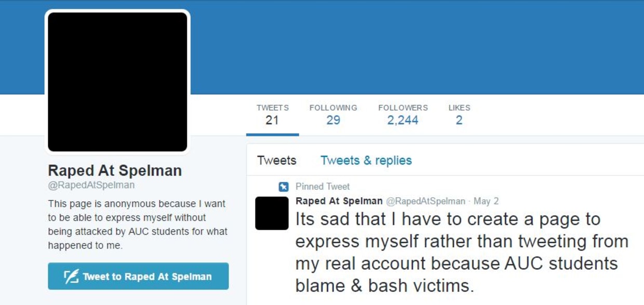This screenshot has width=644, height=305.
Task: Click the @RapedAtSpelman handle in pinned tweet
Action: point(426,201)
